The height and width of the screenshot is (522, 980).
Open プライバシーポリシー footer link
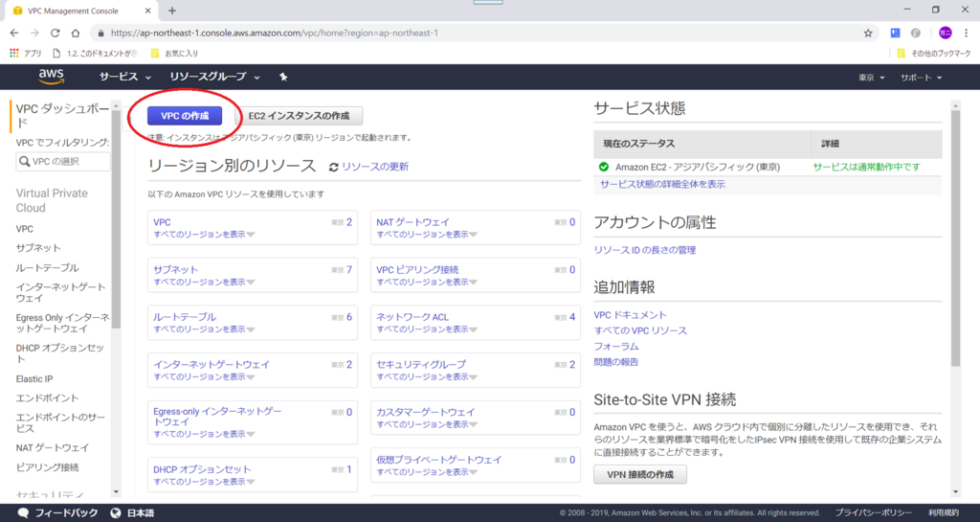(873, 512)
